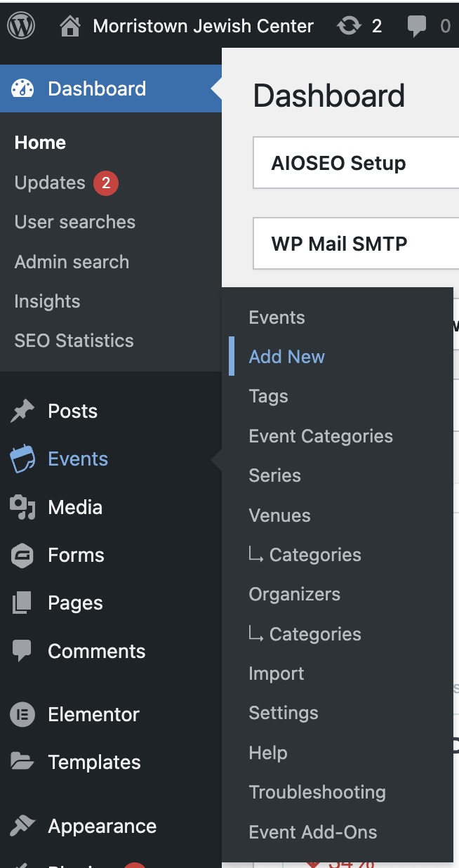Expand the WP Mail SMTP panel
The image size is (459, 868).
pyautogui.click(x=356, y=244)
